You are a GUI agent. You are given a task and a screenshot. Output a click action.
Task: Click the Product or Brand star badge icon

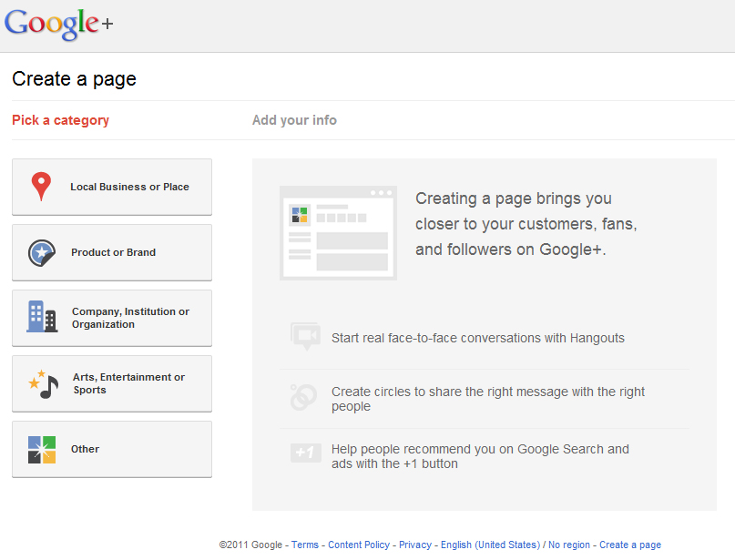pos(42,253)
